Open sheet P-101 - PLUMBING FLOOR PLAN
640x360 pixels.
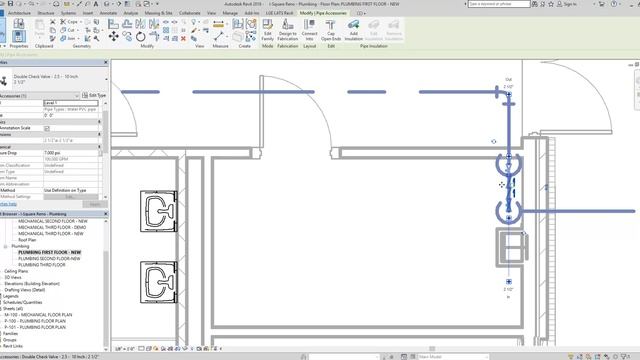[x=35, y=327]
